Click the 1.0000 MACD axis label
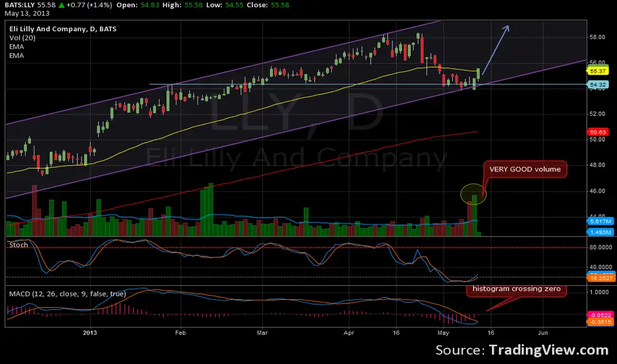Screen dimensions: 617x364 599,292
